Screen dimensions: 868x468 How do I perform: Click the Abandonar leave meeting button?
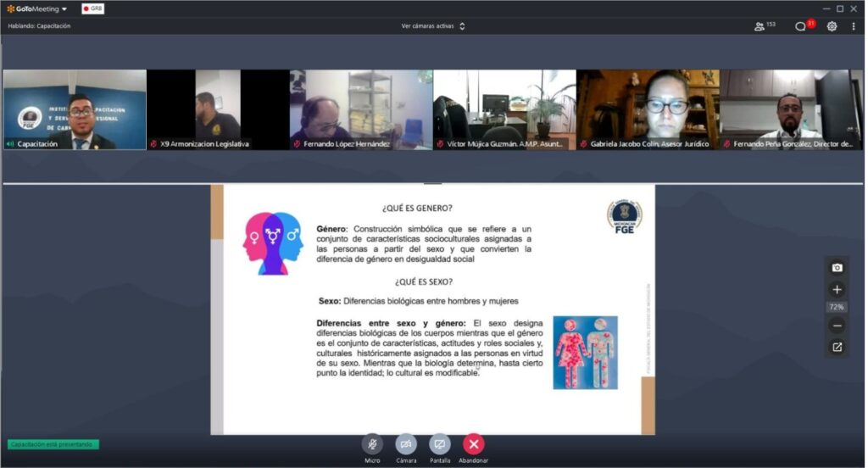pos(473,443)
